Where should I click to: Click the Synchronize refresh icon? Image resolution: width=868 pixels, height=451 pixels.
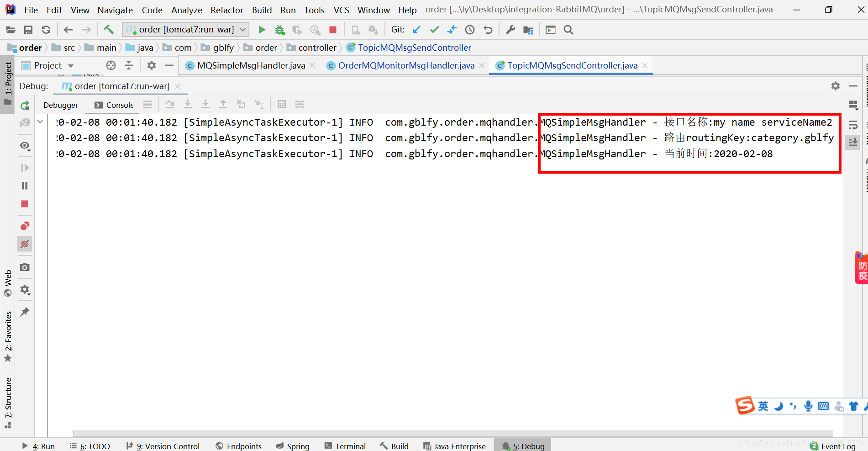46,30
